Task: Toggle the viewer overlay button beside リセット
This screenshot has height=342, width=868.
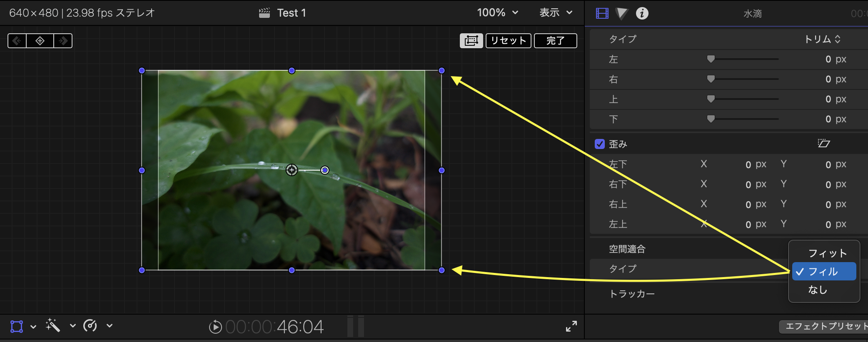Action: [471, 41]
